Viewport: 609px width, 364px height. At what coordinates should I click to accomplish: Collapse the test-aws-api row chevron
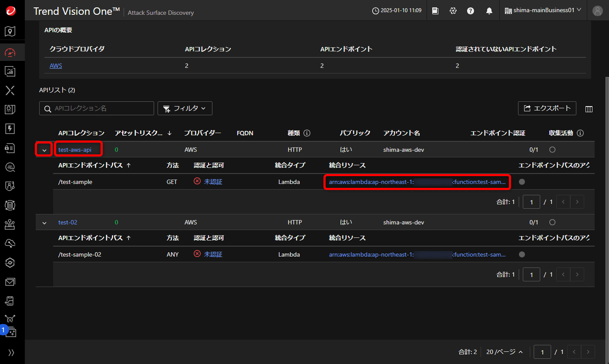point(44,150)
